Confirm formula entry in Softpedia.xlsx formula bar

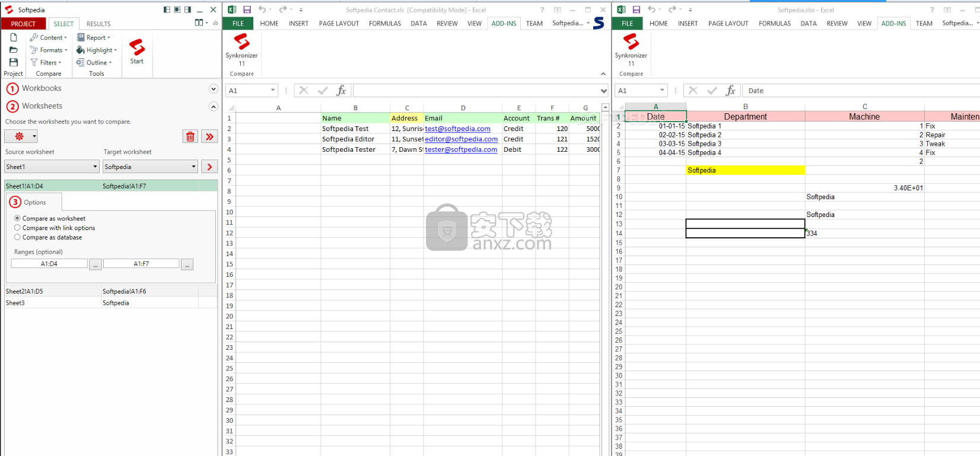[x=712, y=91]
